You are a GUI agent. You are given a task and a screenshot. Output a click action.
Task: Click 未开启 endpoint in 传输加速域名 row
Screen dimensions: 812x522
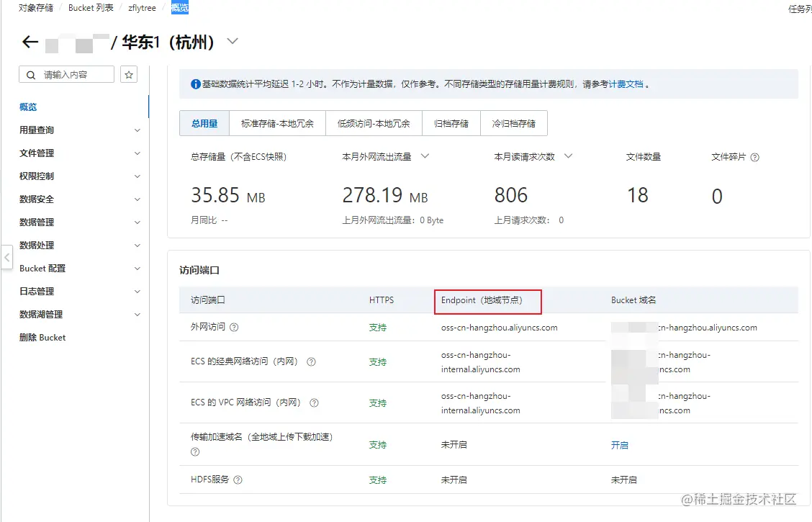(x=454, y=445)
